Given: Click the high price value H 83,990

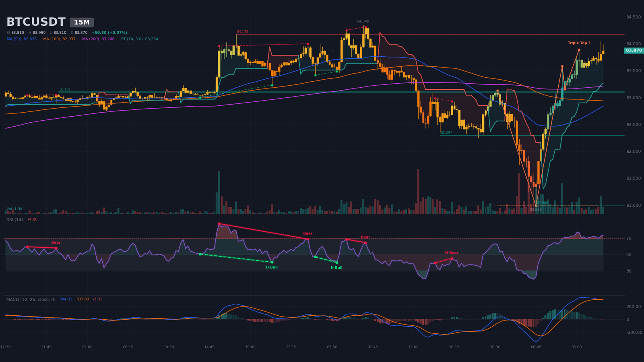Looking at the screenshot, I should 37,33.
